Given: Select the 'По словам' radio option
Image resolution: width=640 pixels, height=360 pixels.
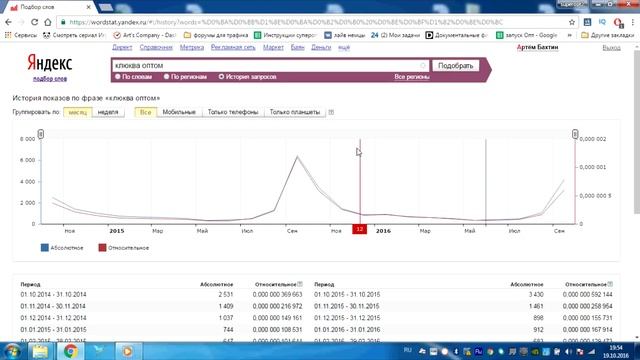Looking at the screenshot, I should coord(133,77).
